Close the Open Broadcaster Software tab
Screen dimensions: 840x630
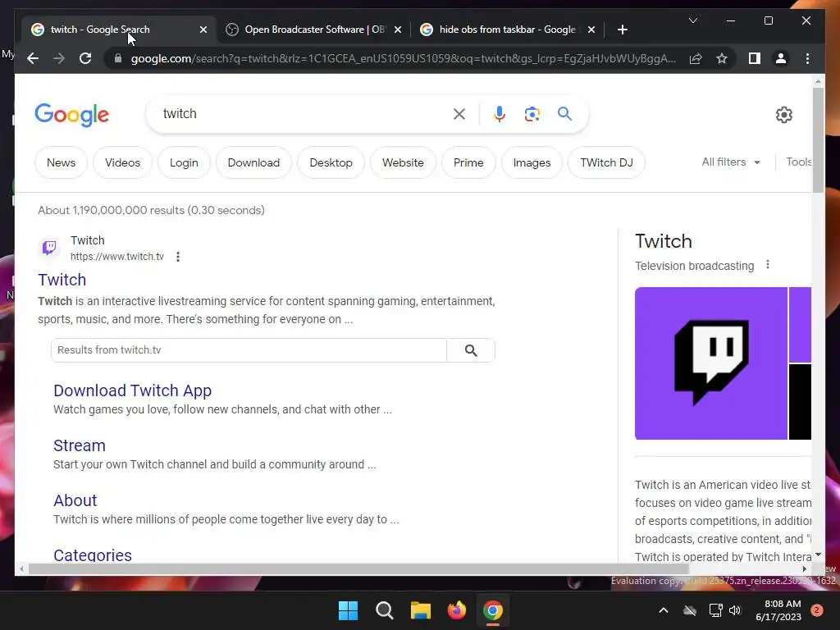point(398,30)
